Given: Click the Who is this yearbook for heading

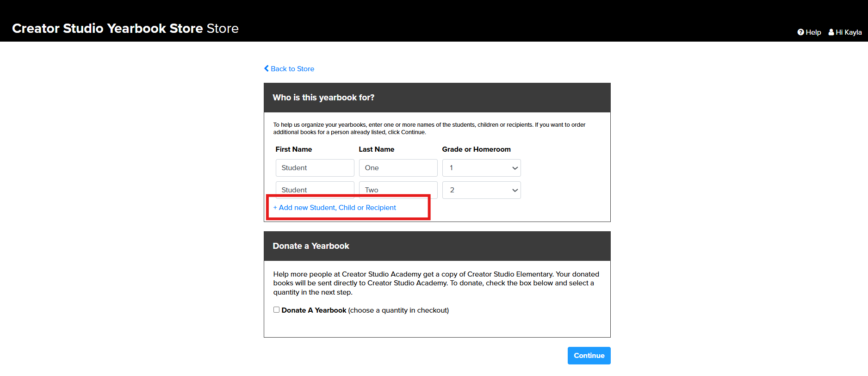Looking at the screenshot, I should point(323,98).
